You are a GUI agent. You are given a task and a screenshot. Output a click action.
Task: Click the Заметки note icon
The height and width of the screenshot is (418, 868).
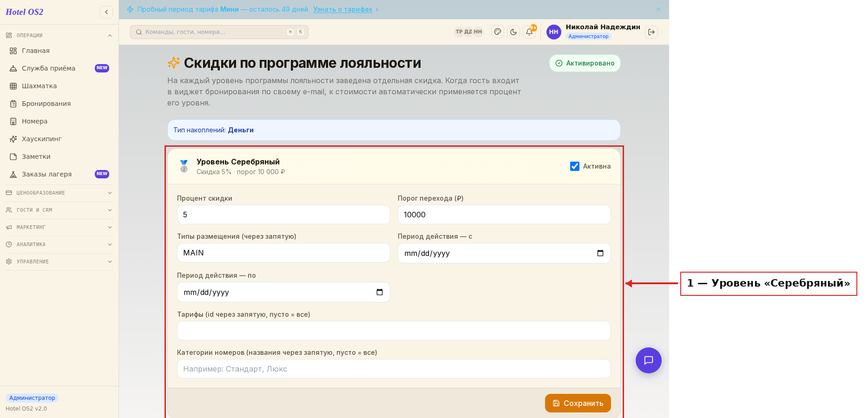(13, 157)
